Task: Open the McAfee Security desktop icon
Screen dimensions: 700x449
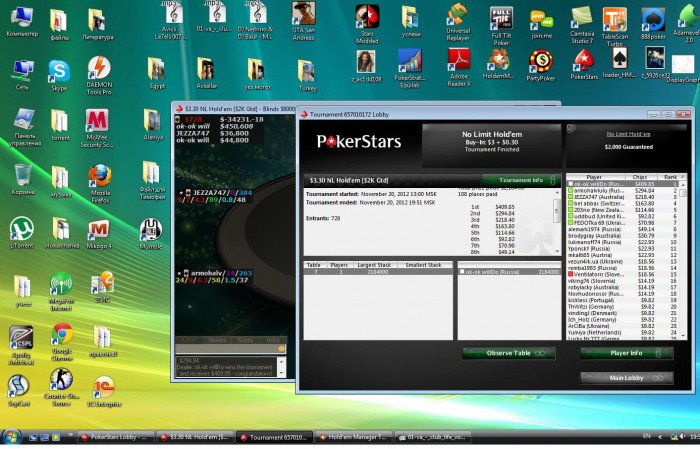Action: pyautogui.click(x=97, y=128)
